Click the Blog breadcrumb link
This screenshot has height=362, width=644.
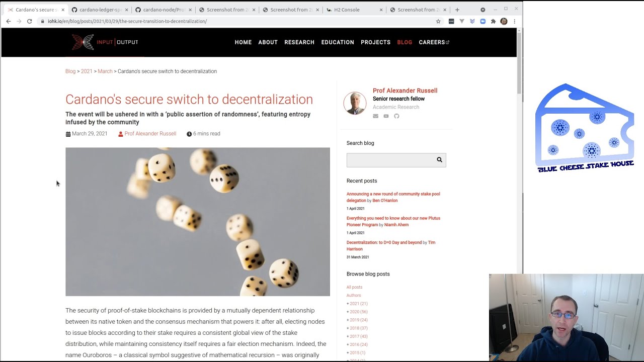70,71
